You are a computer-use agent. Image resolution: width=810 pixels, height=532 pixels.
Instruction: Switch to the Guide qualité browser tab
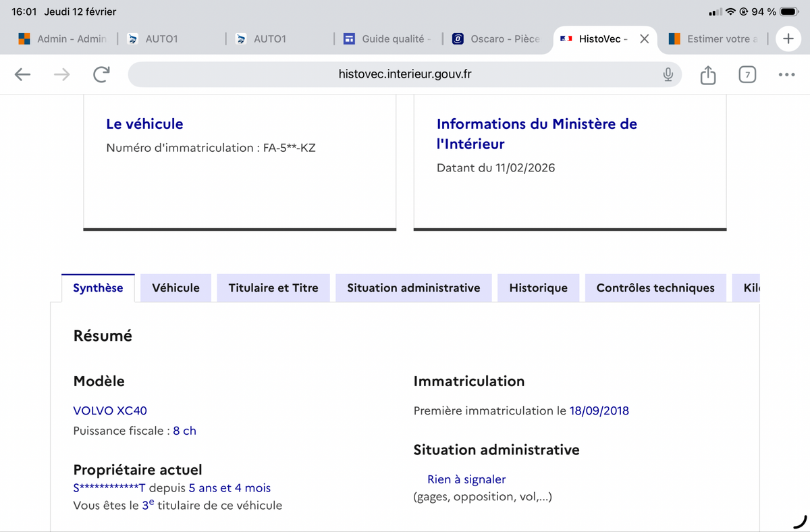click(x=387, y=39)
